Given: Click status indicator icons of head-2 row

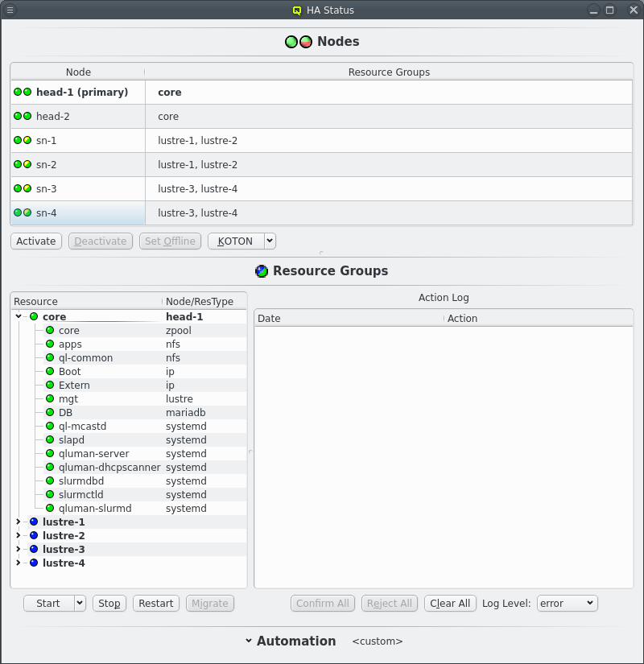Looking at the screenshot, I should [23, 116].
